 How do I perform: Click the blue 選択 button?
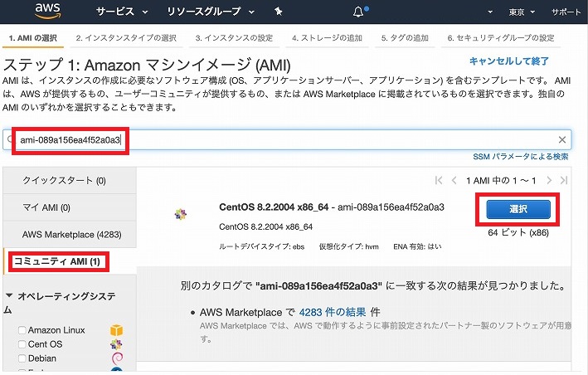(518, 209)
